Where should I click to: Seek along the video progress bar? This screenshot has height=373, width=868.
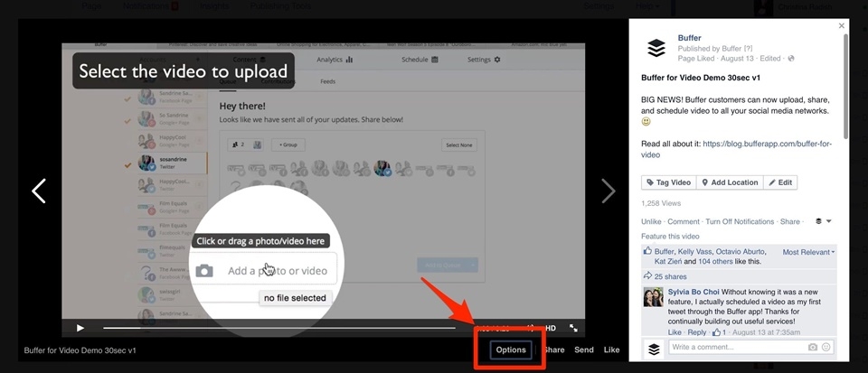click(x=279, y=328)
